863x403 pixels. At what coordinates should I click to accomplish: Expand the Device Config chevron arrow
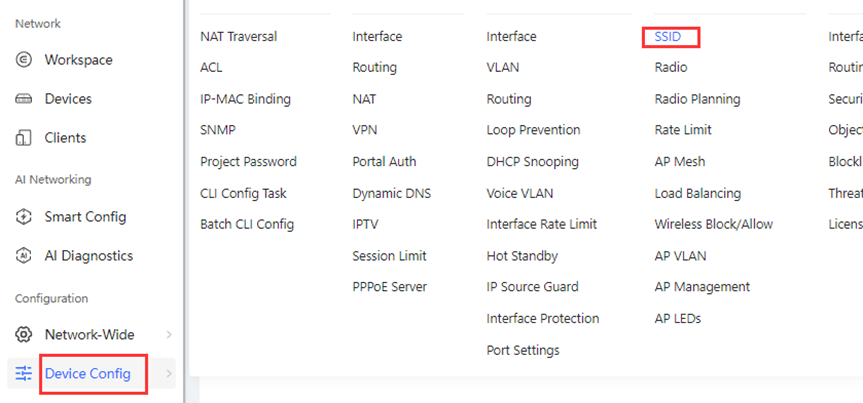pos(169,374)
